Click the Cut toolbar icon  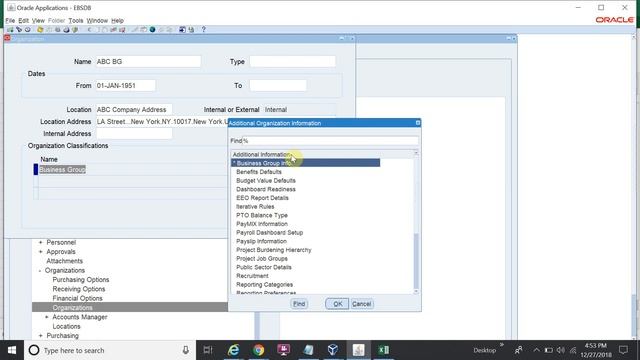(x=89, y=29)
